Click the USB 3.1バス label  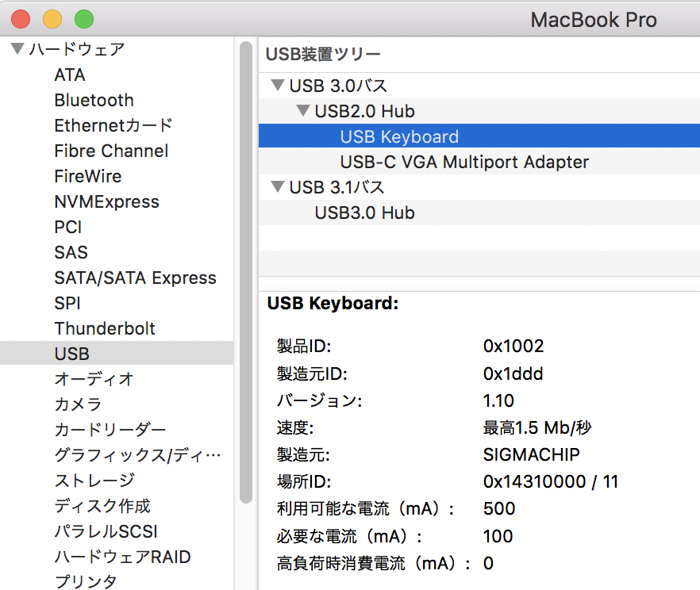pos(337,187)
